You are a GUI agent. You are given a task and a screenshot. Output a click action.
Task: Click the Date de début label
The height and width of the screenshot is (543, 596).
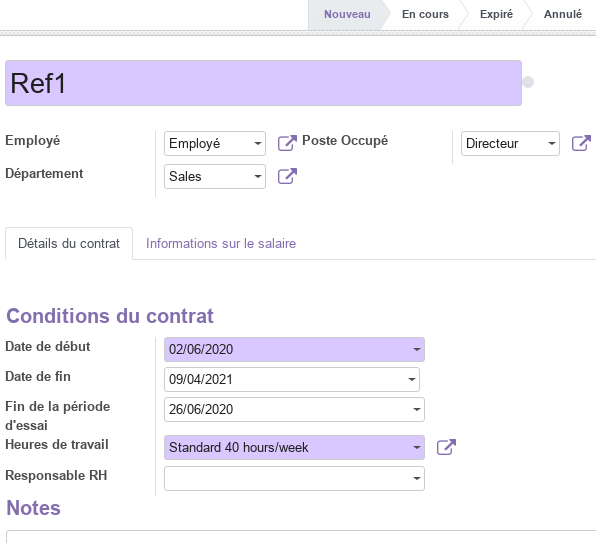coord(48,347)
